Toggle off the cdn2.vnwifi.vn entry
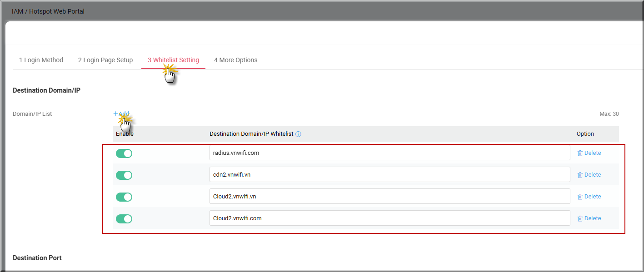The width and height of the screenshot is (644, 272). point(124,175)
